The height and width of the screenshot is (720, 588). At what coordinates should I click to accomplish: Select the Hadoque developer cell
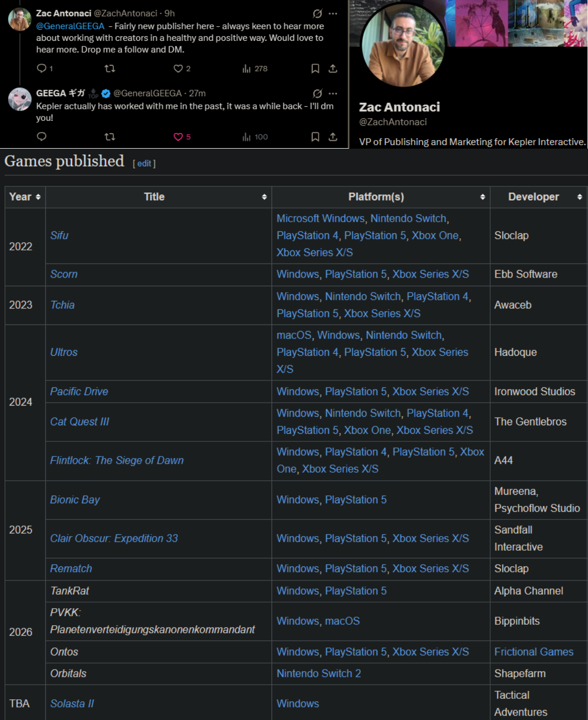539,352
